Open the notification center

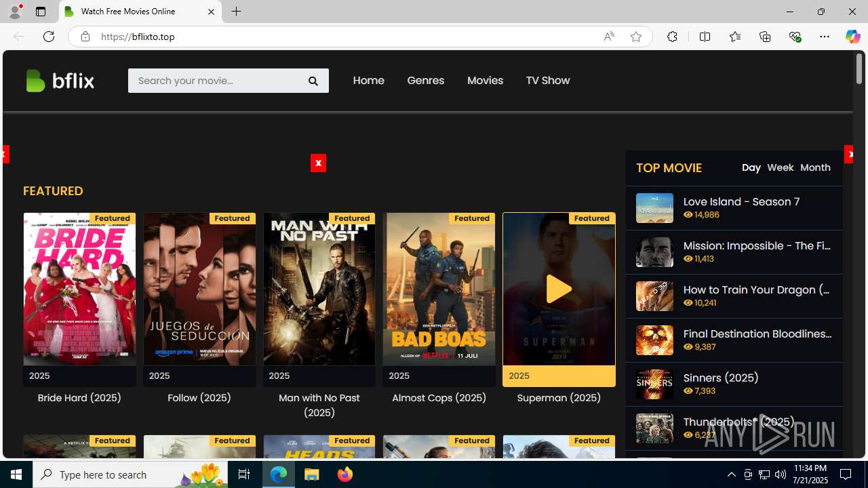point(846,474)
